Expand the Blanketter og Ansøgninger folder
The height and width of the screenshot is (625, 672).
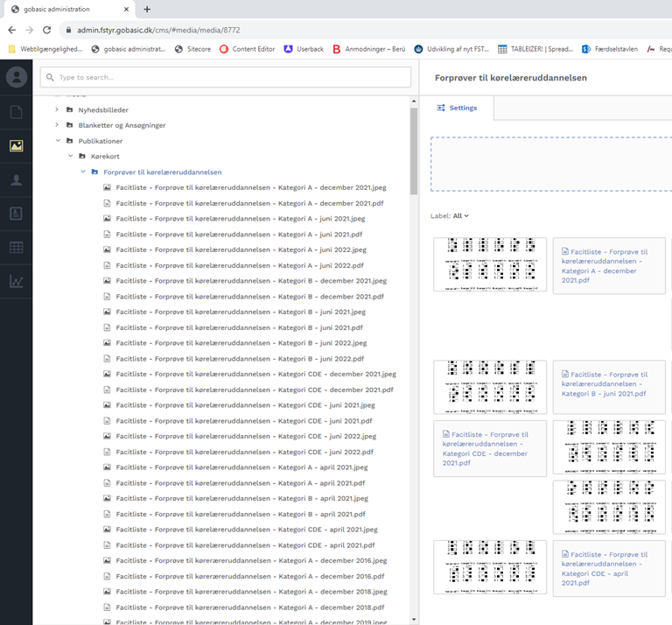[x=58, y=125]
